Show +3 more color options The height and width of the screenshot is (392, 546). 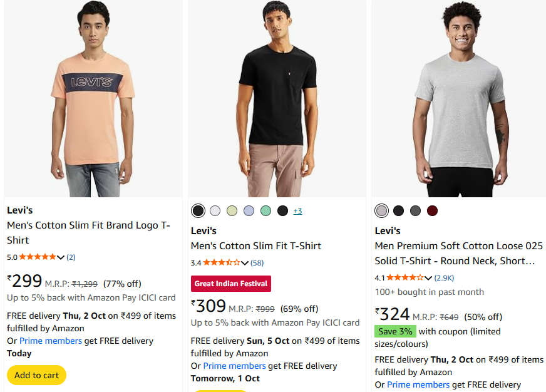pyautogui.click(x=297, y=211)
